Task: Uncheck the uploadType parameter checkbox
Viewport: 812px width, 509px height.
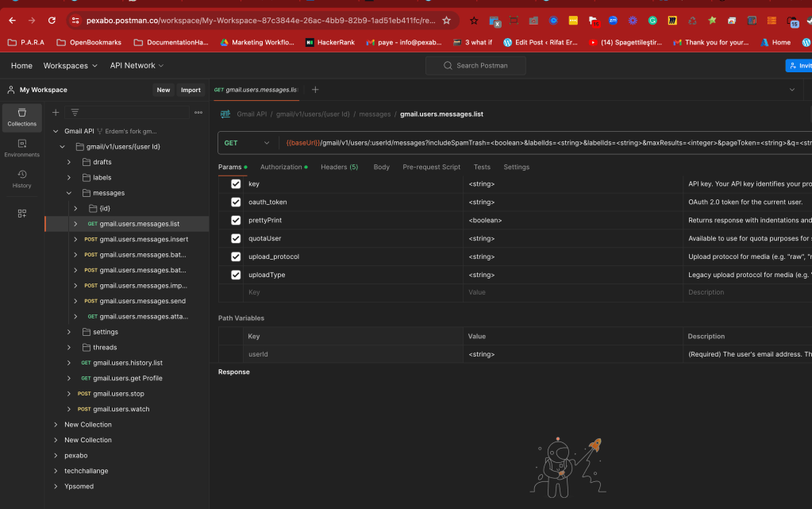Action: 236,275
